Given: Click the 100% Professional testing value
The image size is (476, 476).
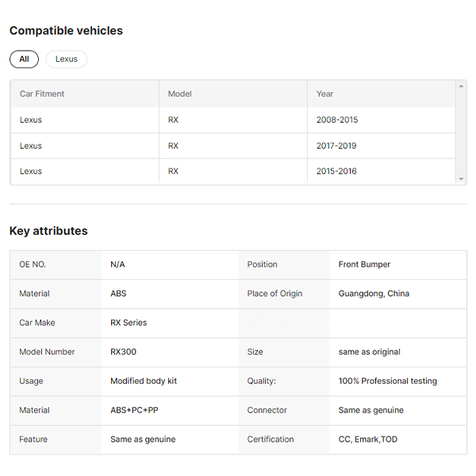Looking at the screenshot, I should point(387,381).
